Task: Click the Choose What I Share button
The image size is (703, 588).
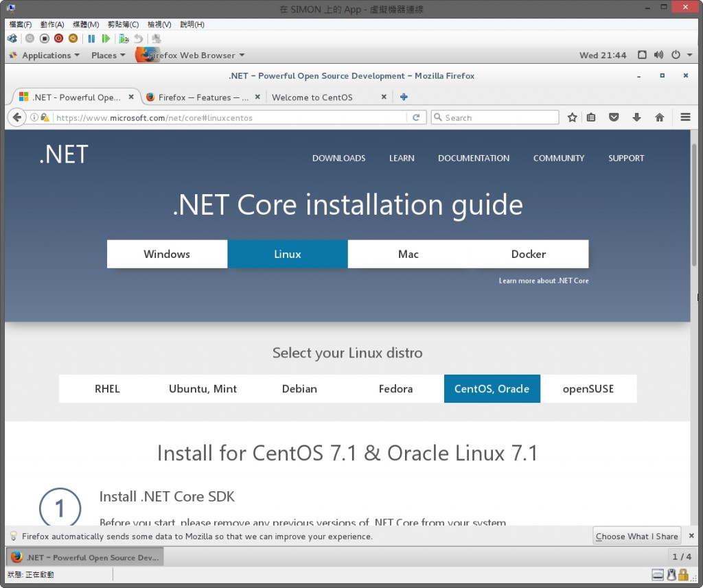Action: [x=636, y=536]
